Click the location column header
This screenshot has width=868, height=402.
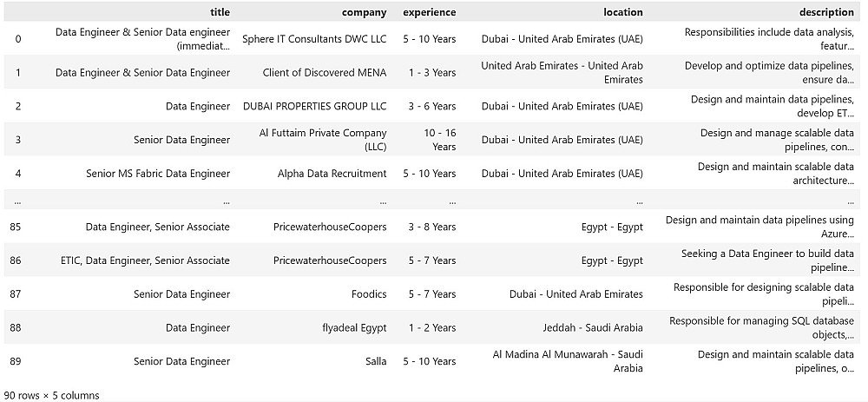coord(623,12)
